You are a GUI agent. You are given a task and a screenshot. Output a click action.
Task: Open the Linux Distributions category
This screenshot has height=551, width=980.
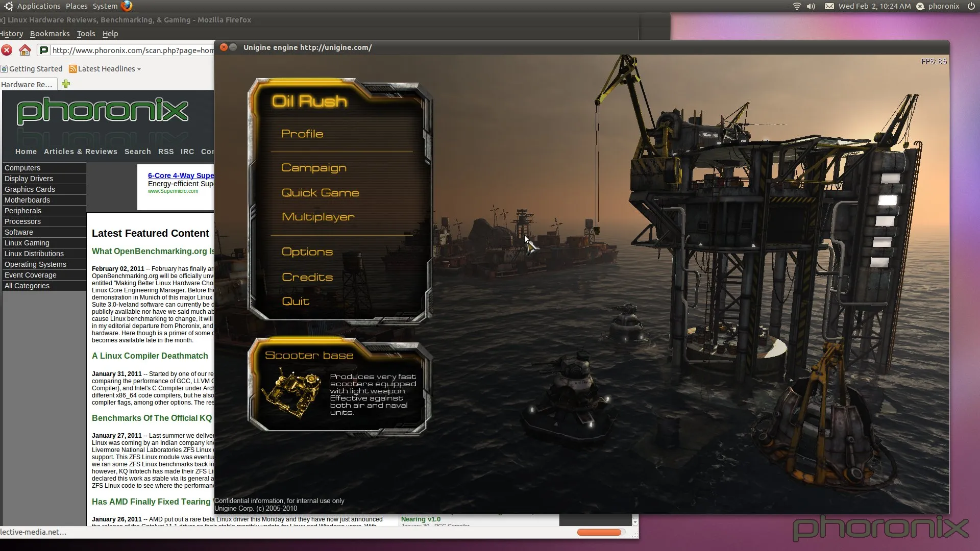coord(44,254)
